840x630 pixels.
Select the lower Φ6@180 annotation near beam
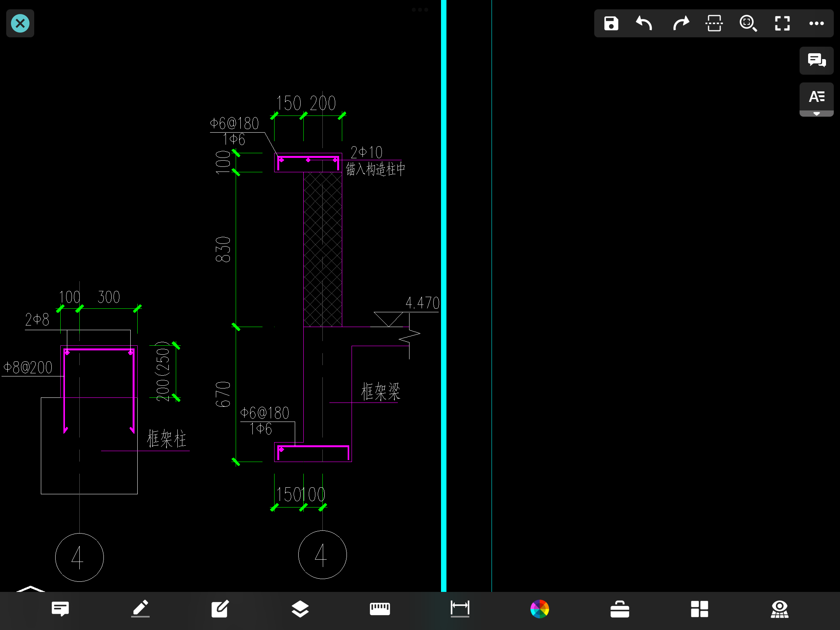pyautogui.click(x=265, y=413)
